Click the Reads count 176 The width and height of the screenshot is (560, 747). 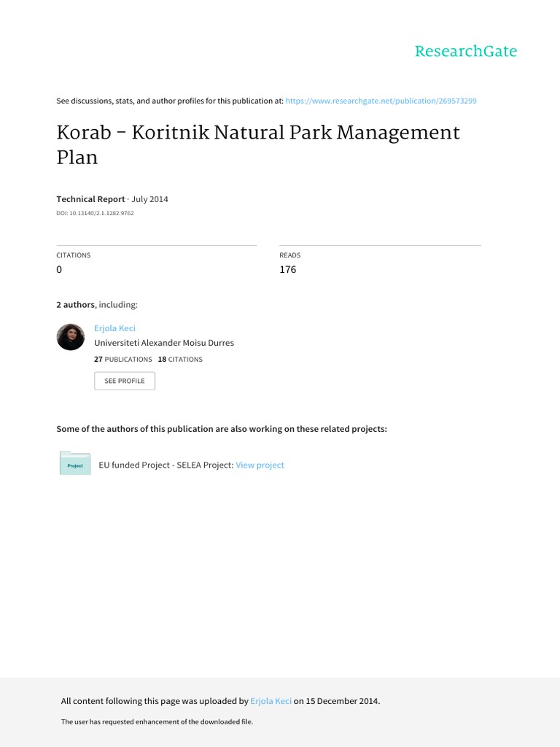[x=287, y=269]
